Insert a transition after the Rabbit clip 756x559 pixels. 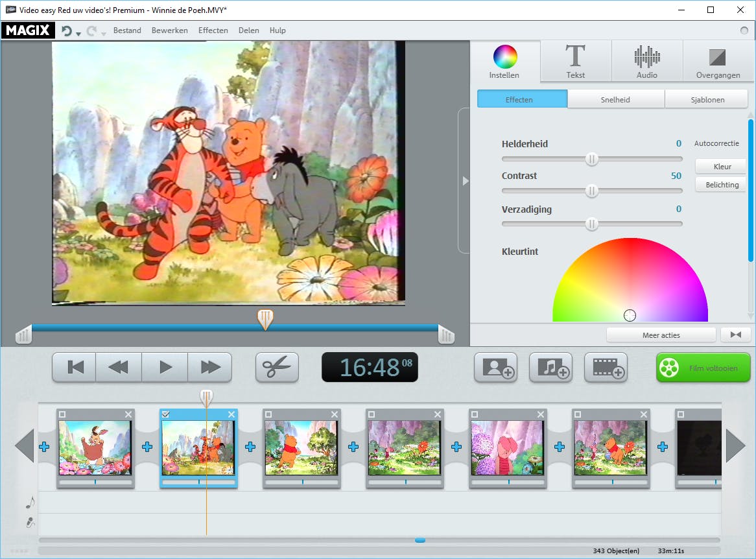tap(147, 447)
